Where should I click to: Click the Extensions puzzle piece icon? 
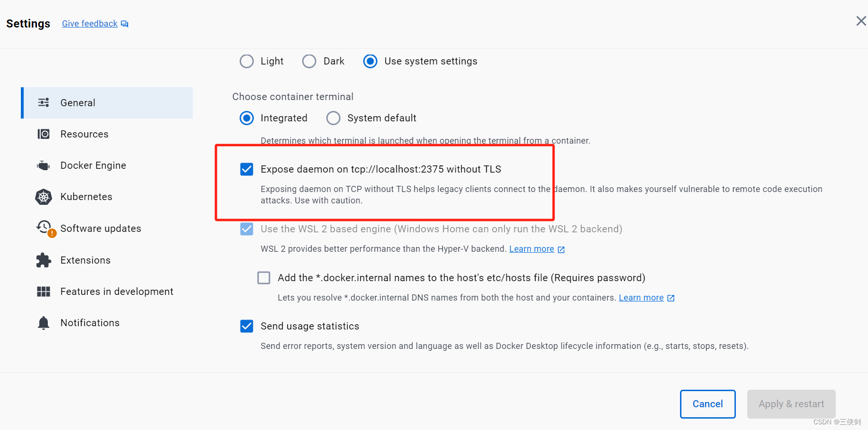(43, 260)
